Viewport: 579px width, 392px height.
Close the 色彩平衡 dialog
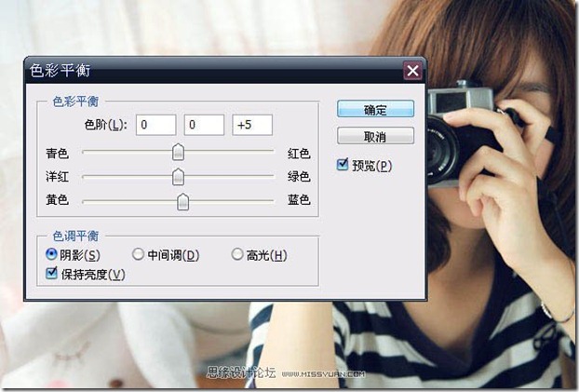412,71
